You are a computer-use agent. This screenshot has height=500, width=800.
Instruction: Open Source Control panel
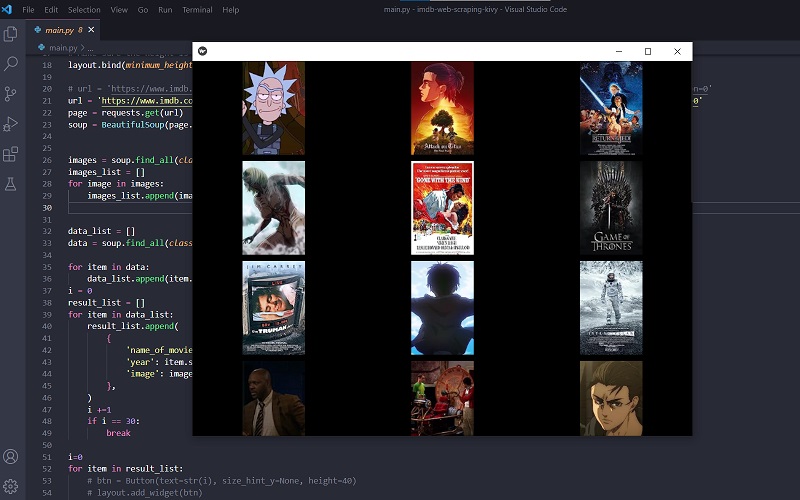click(11, 94)
